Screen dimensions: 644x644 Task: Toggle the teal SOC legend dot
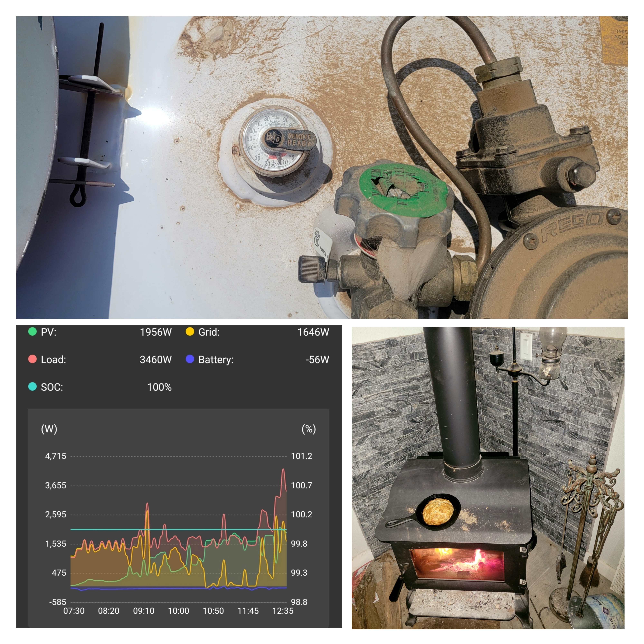tap(32, 387)
